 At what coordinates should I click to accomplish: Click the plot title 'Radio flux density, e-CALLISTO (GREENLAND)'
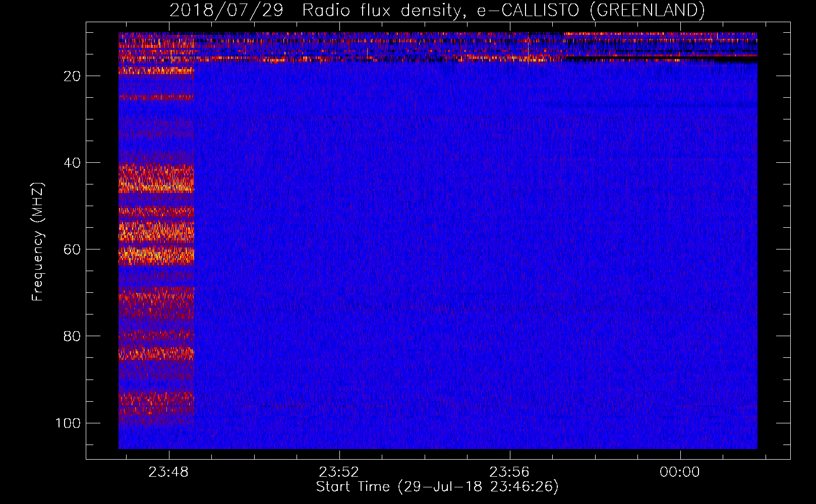pyautogui.click(x=503, y=10)
